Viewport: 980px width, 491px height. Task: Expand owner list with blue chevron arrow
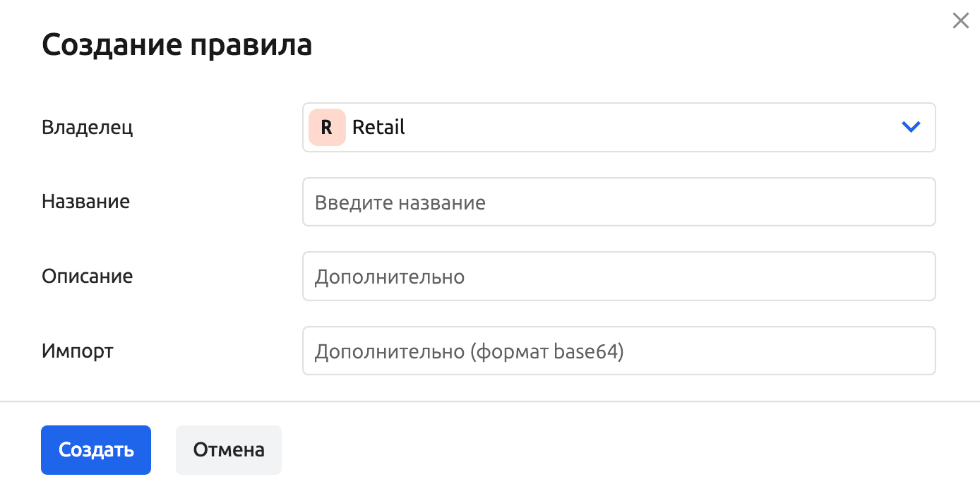(x=911, y=128)
